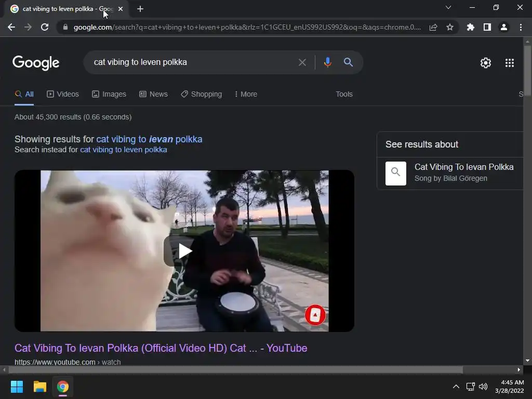Click the browser forward arrow
Viewport: 532px width, 399px height.
tap(28, 27)
